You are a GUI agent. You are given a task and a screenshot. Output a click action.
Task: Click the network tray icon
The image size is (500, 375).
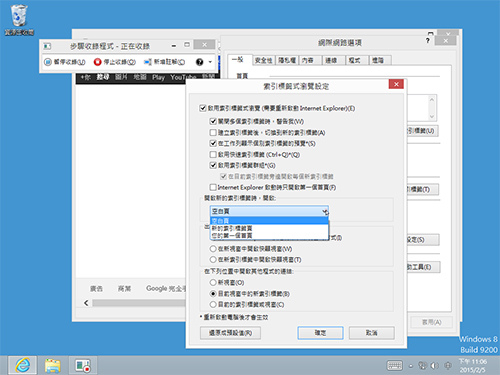click(x=422, y=366)
